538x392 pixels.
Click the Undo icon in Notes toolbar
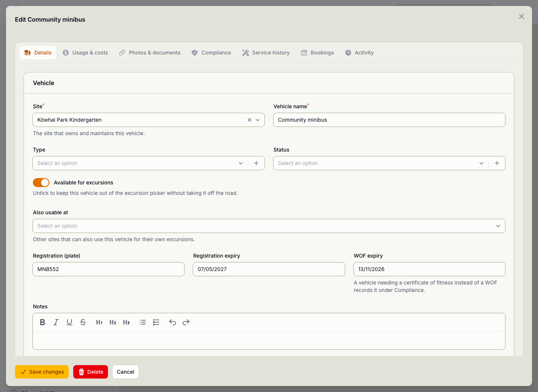(173, 322)
